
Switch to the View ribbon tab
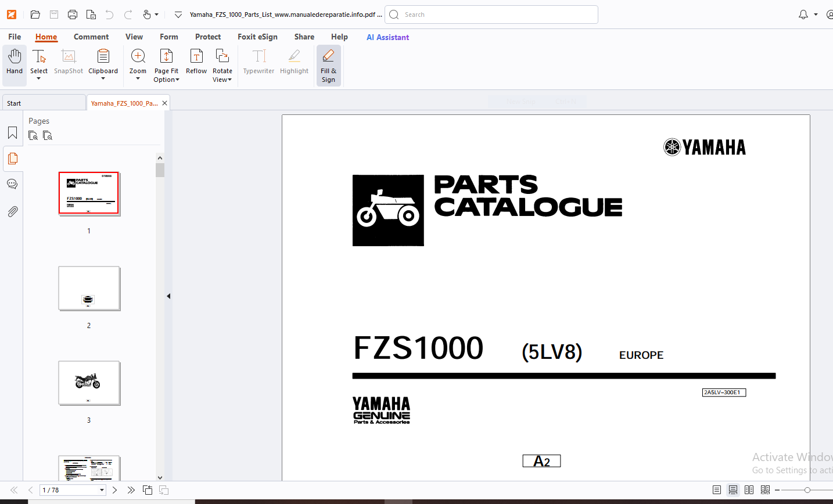pyautogui.click(x=134, y=37)
